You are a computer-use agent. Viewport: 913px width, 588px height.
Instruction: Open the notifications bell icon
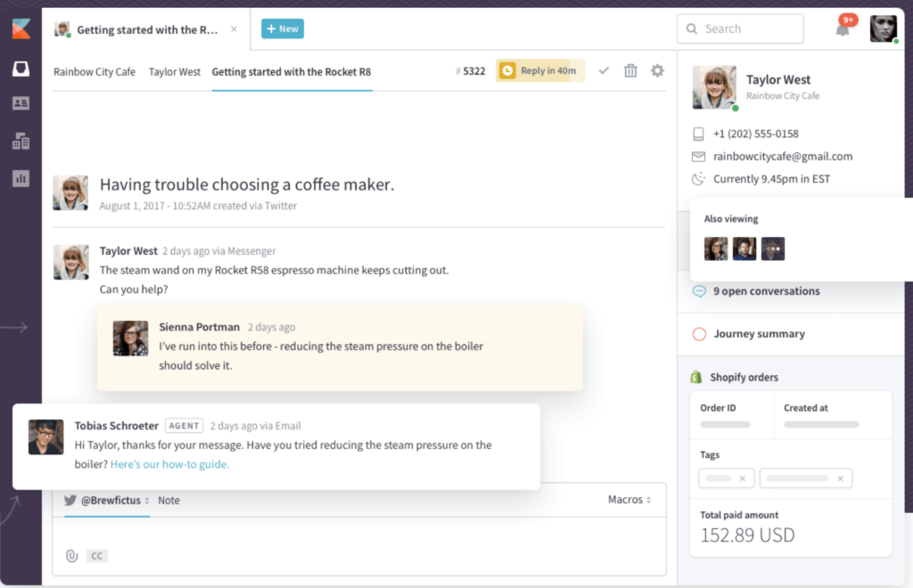coord(843,29)
